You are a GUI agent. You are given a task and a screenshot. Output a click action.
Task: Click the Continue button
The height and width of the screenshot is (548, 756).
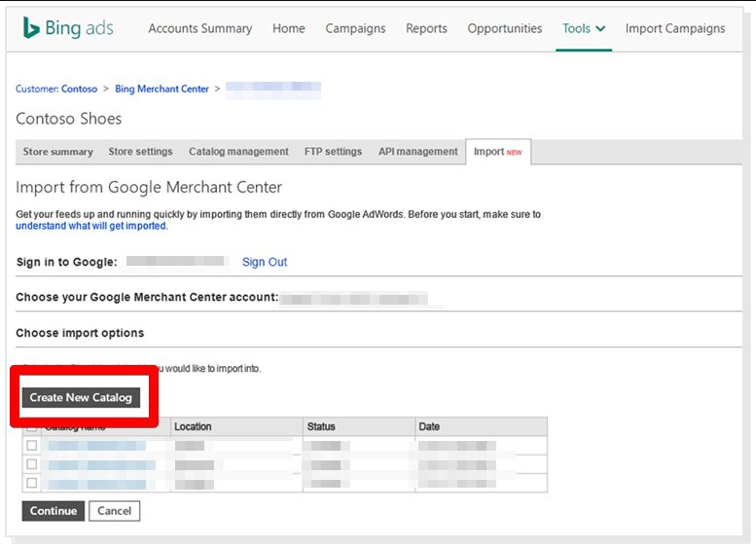(x=54, y=511)
